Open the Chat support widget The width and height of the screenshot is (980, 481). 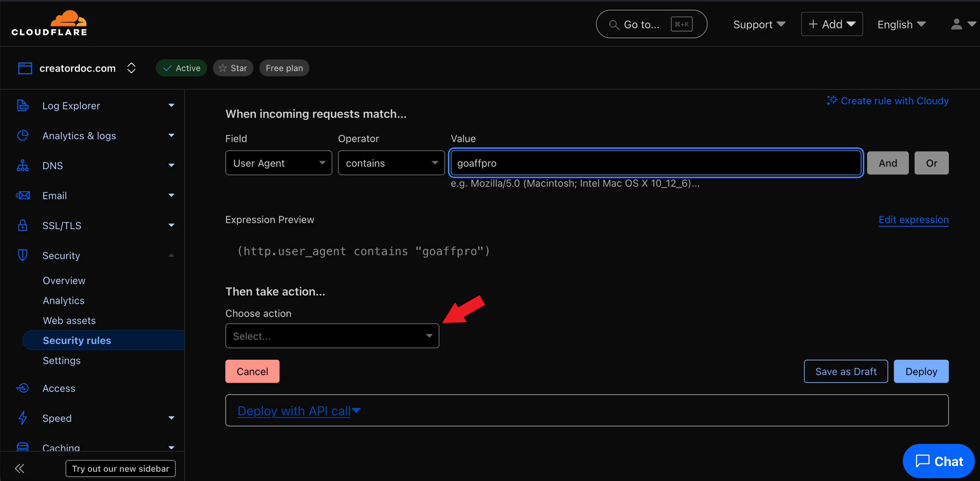[x=938, y=461]
